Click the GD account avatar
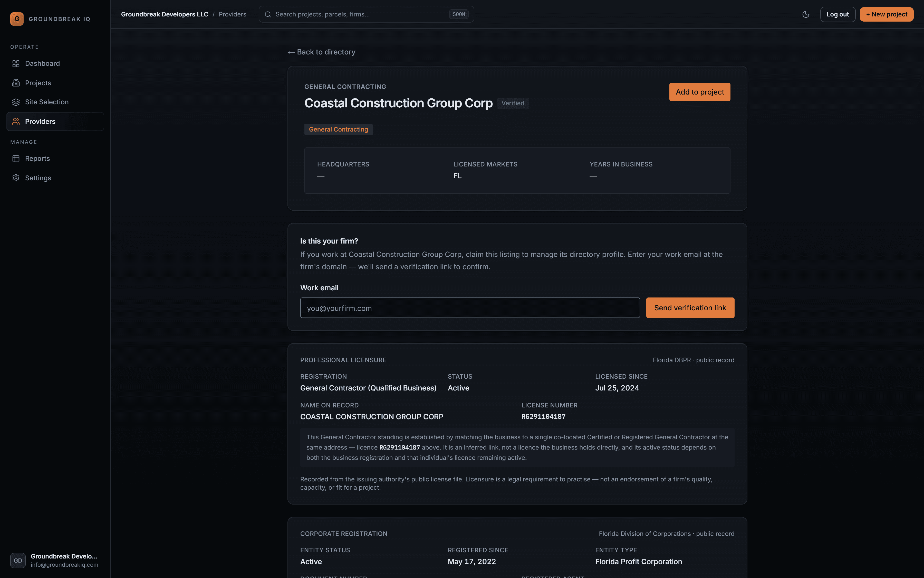The height and width of the screenshot is (578, 924). click(x=18, y=561)
